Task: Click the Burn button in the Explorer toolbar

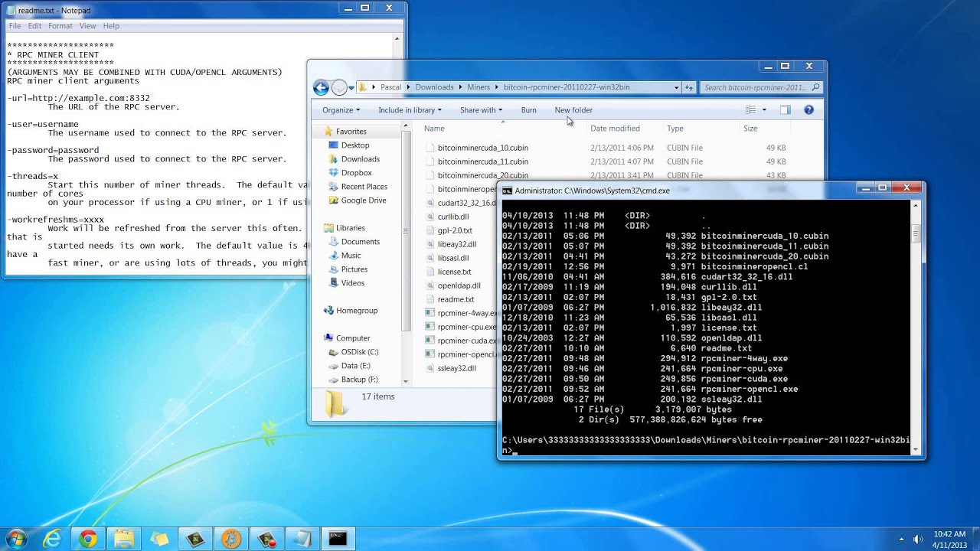Action: click(x=528, y=110)
